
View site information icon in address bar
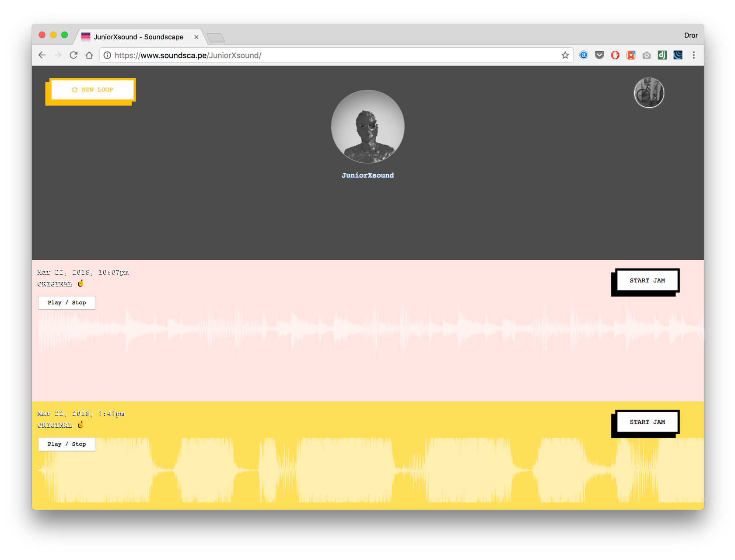107,55
